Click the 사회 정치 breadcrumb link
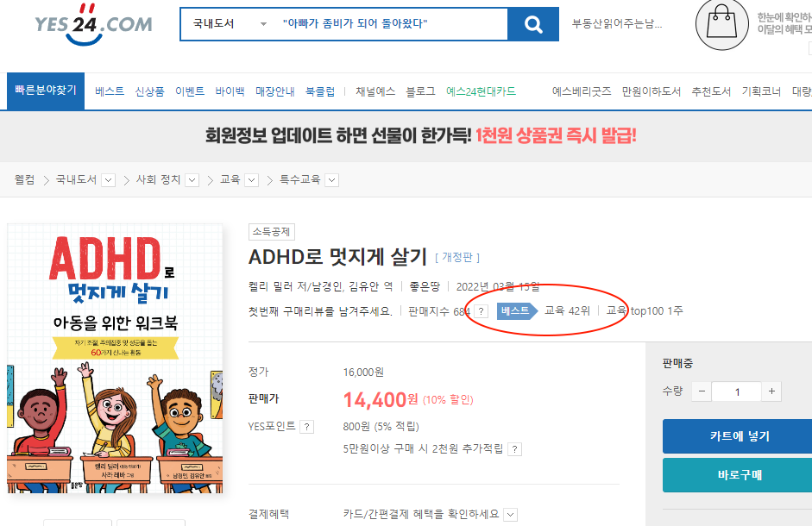812x526 pixels. [159, 179]
